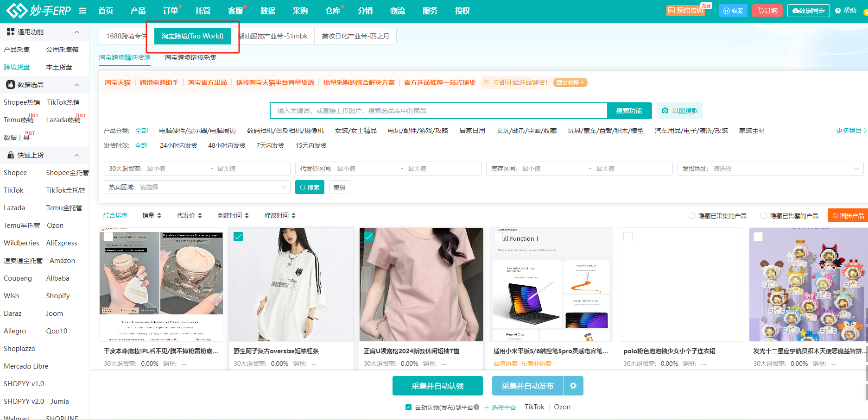Select checkbox on the 发光十二星座 building blocks card
The height and width of the screenshot is (420, 868).
[x=758, y=237]
